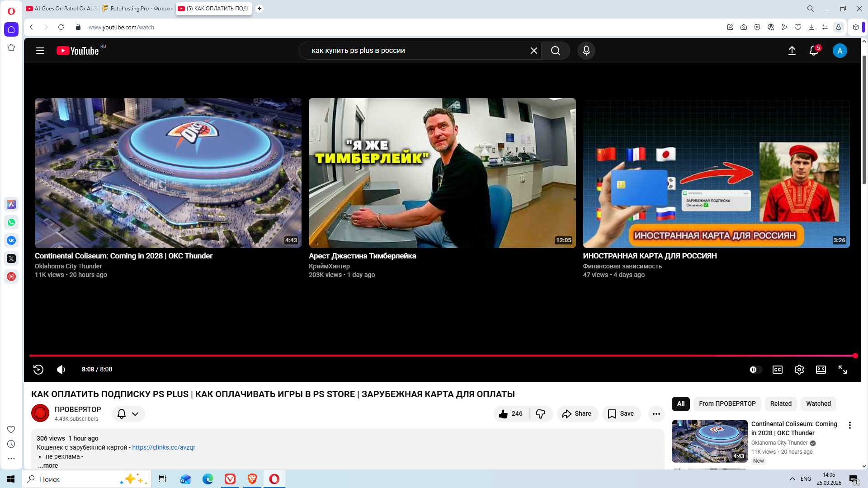Image resolution: width=868 pixels, height=488 pixels.
Task: Click voice search microphone icon
Action: coord(586,51)
